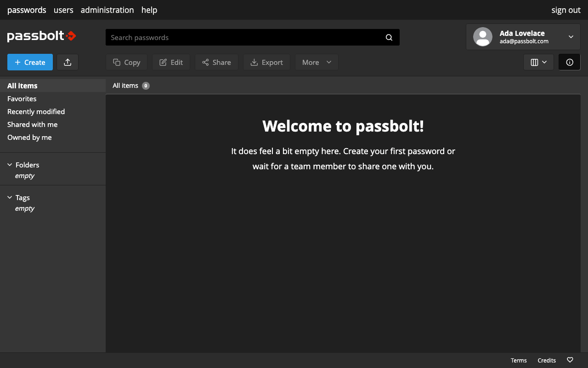Screen dimensions: 588x368
Task: Click the Edit toolbar button
Action: 171,62
